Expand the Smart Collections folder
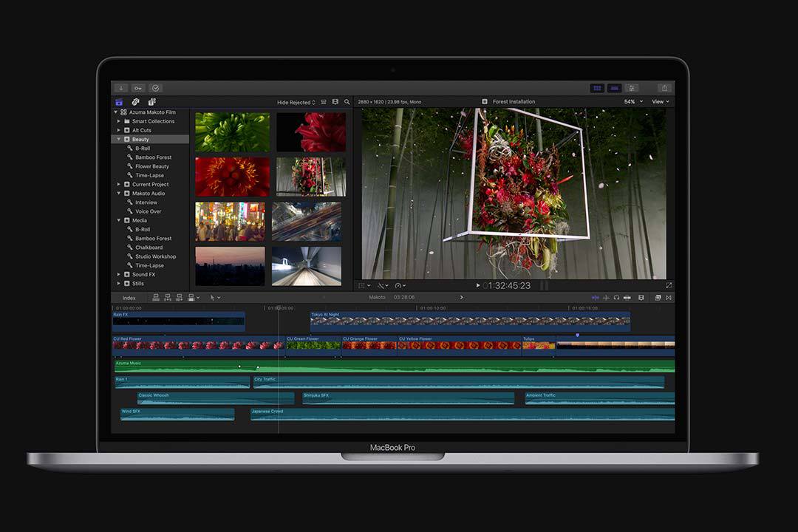The height and width of the screenshot is (532, 798). 118,121
